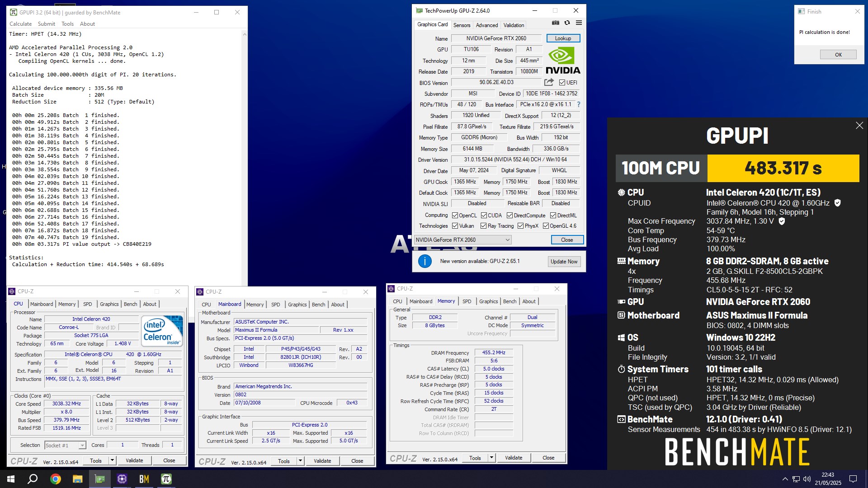Open the notification center icon
This screenshot has height=488, width=868.
point(853,479)
